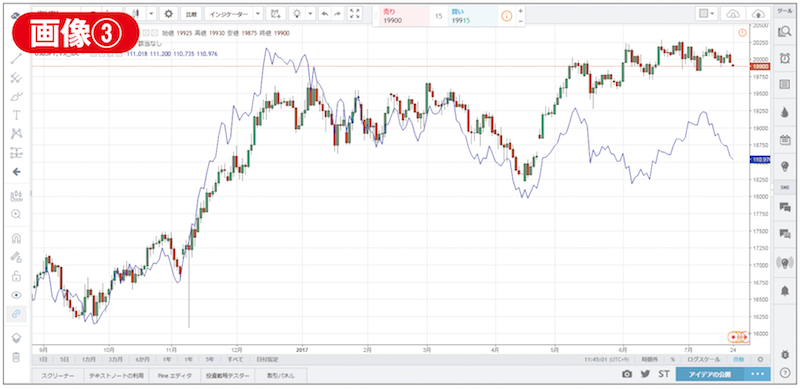Set range to 3カ月
This screenshot has height=389, width=800.
click(x=116, y=359)
